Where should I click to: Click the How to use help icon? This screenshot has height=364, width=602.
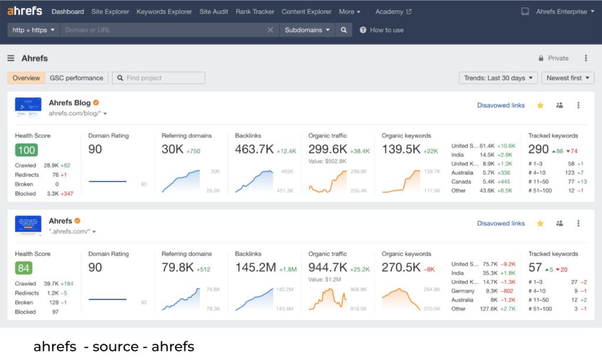click(x=363, y=30)
